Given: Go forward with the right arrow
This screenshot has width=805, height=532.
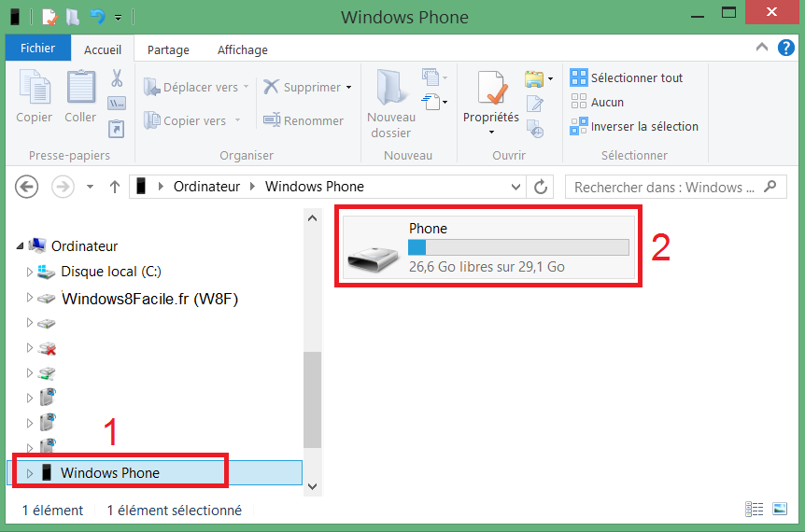Looking at the screenshot, I should 63,187.
